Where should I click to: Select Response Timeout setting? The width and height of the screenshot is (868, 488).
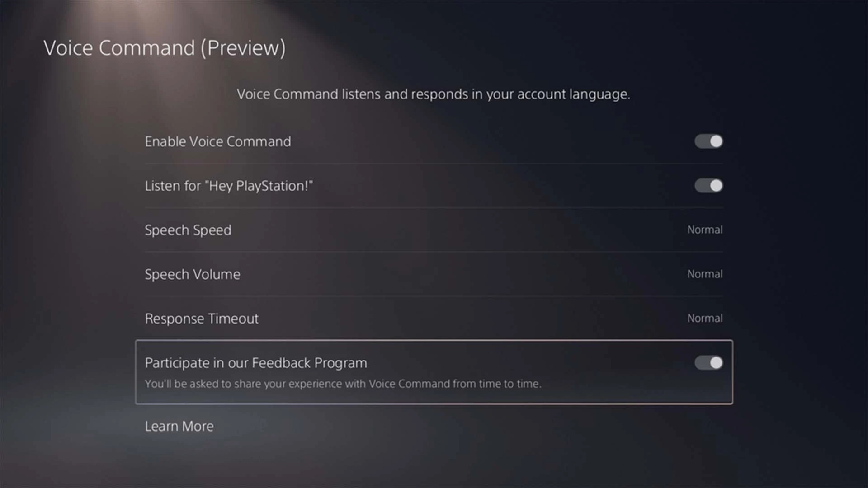point(434,318)
